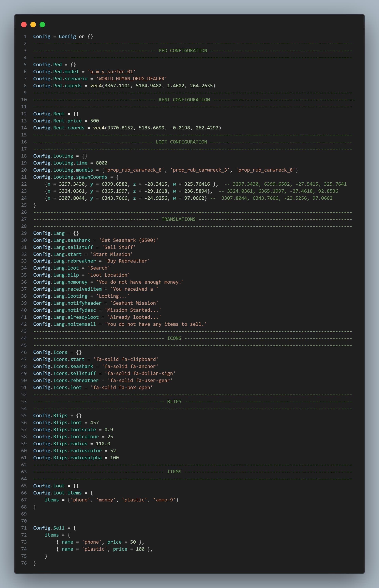
Task: Click line number 1 in gutter
Action: pos(25,37)
